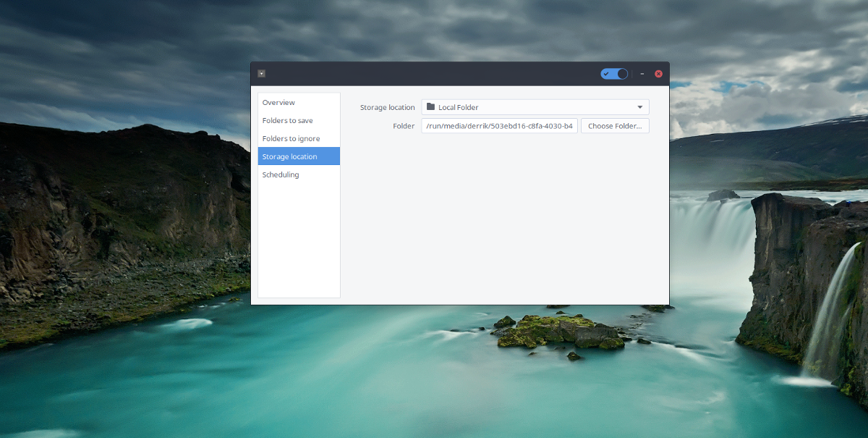
Task: Select Folders to save
Action: pos(299,120)
